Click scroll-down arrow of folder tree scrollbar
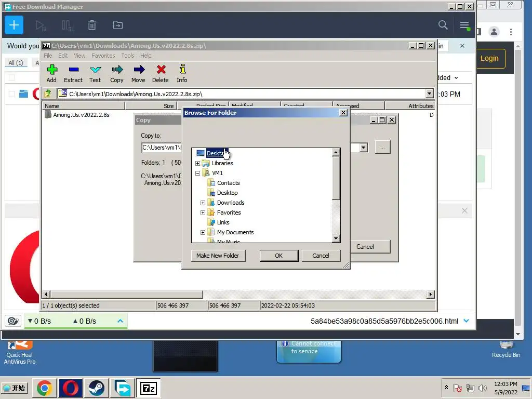The width and height of the screenshot is (532, 399). (x=336, y=238)
